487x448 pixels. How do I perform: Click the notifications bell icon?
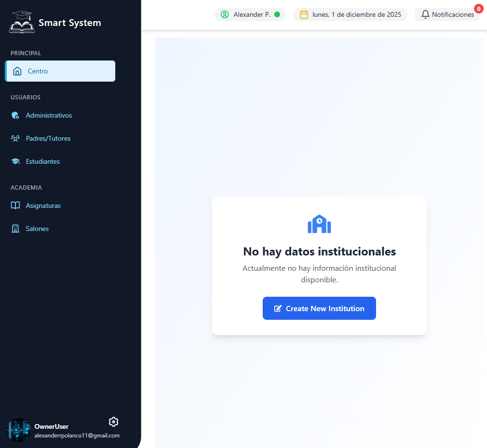point(425,14)
